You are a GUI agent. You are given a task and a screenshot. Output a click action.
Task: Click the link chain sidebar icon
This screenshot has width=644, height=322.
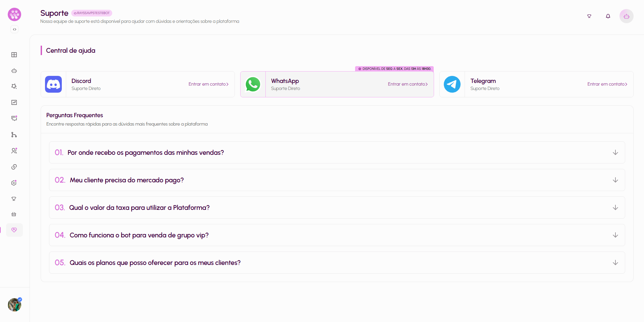pyautogui.click(x=14, y=167)
